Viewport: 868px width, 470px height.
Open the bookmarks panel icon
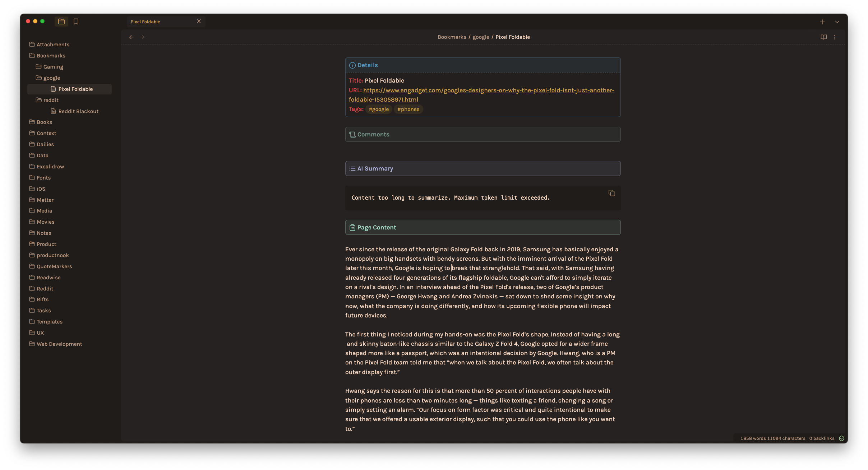click(76, 22)
